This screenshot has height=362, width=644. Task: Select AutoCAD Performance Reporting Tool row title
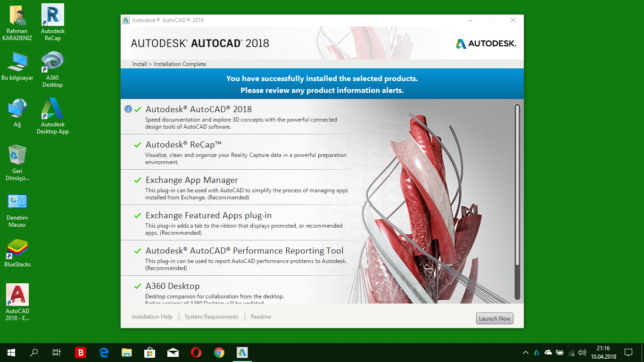[245, 251]
